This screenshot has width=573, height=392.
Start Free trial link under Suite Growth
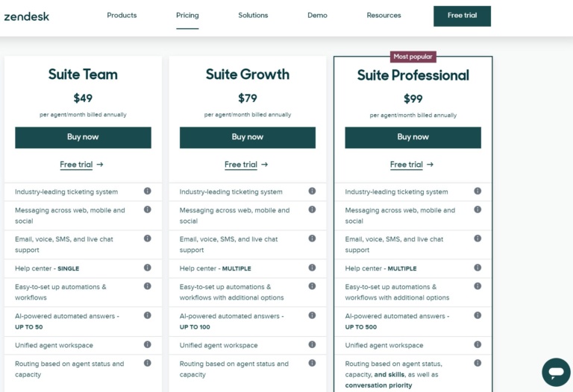coord(246,165)
